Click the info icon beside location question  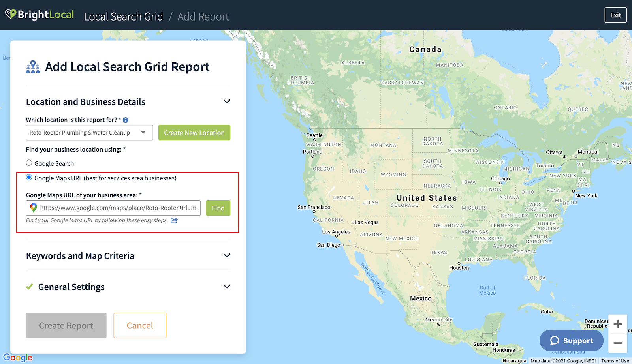click(126, 120)
